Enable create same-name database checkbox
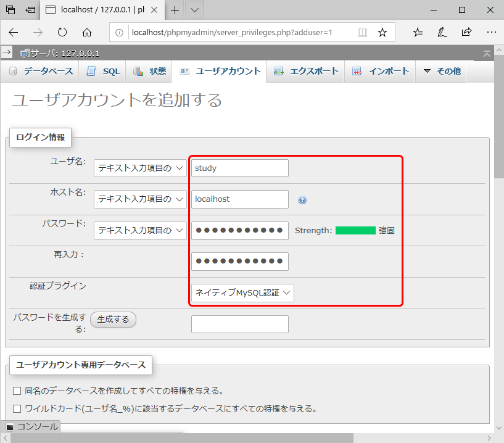Viewport: 504px width, 443px height. click(x=17, y=391)
